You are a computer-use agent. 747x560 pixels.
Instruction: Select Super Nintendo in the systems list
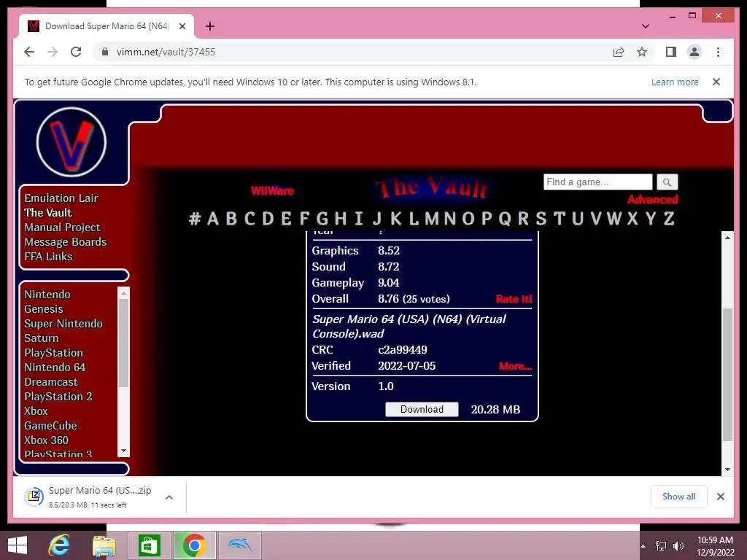click(x=63, y=324)
